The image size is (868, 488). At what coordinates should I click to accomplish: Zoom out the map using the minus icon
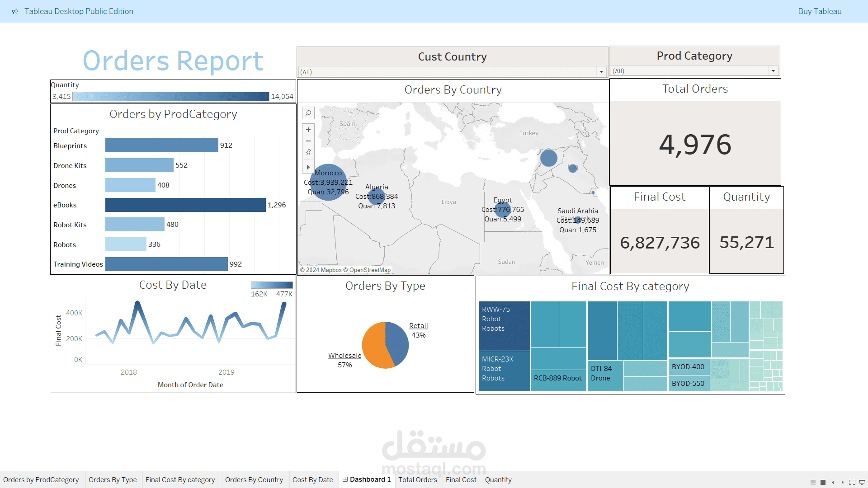pos(308,141)
